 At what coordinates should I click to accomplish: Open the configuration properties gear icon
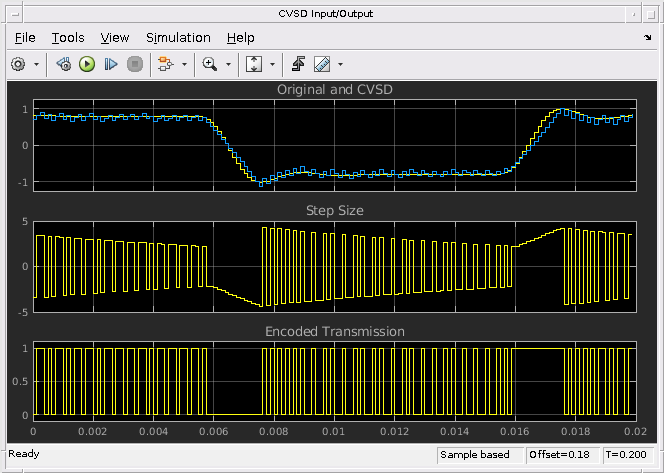18,64
